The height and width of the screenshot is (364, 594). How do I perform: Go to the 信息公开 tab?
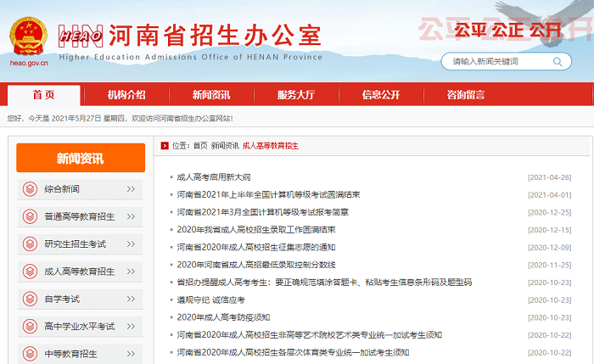tap(381, 94)
